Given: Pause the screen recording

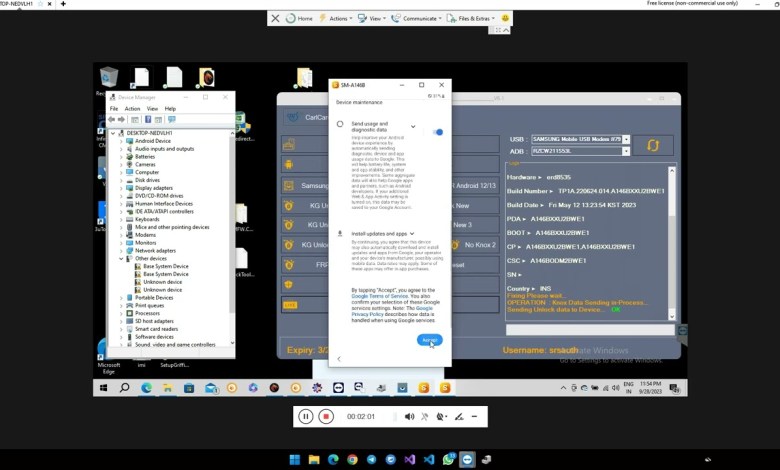Looking at the screenshot, I should tap(305, 416).
